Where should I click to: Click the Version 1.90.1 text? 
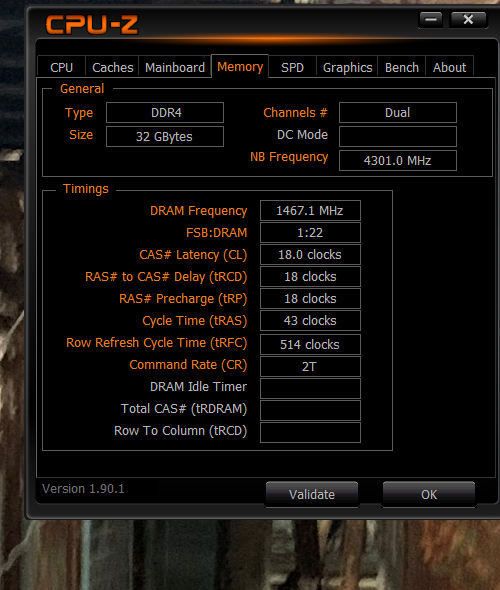click(x=83, y=488)
